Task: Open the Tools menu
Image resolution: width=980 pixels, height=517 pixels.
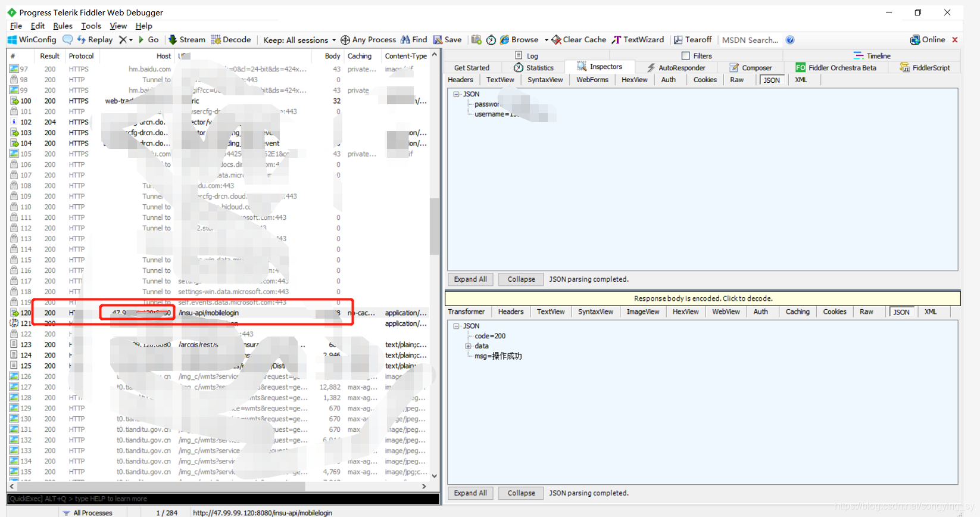Action: click(x=91, y=26)
